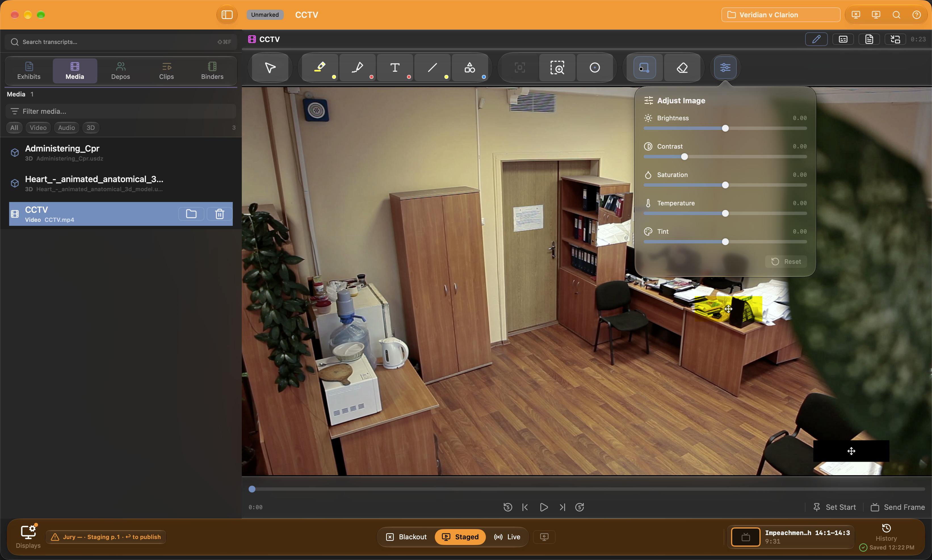Screen dimensions: 932x560
Task: Skip back five seconds
Action: [x=508, y=507]
